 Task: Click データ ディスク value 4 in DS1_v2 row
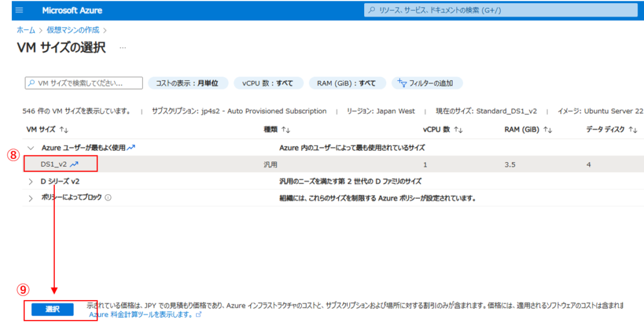[589, 164]
